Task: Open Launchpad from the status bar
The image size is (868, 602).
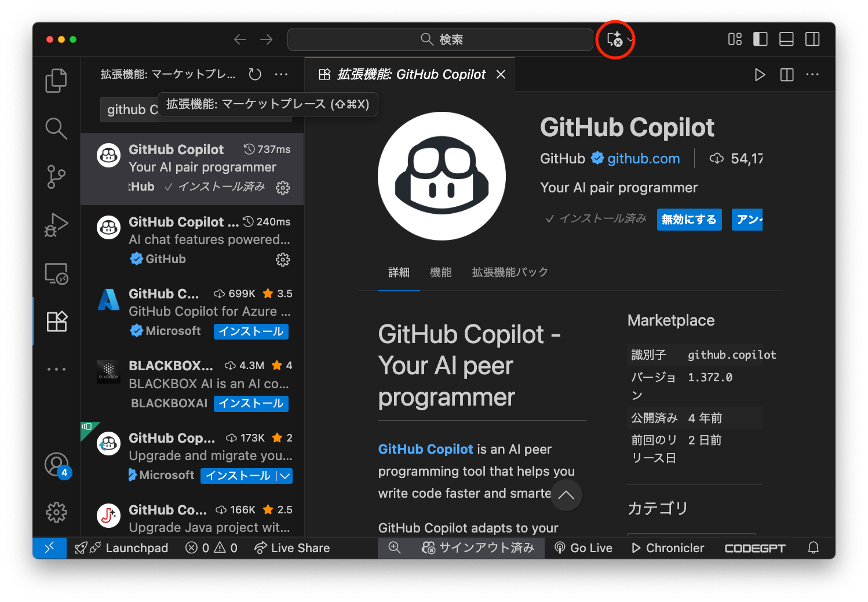Action: (x=122, y=548)
